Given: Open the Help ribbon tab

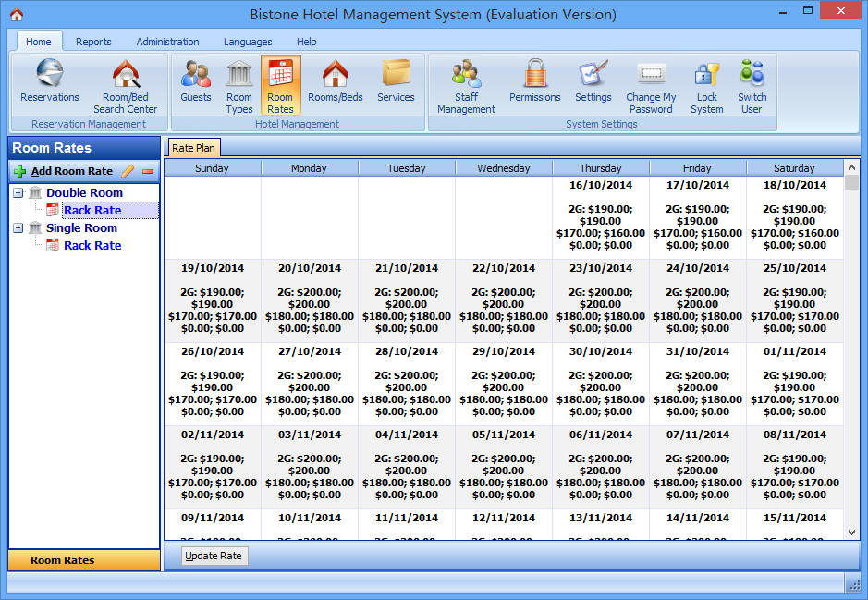Looking at the screenshot, I should (x=307, y=42).
